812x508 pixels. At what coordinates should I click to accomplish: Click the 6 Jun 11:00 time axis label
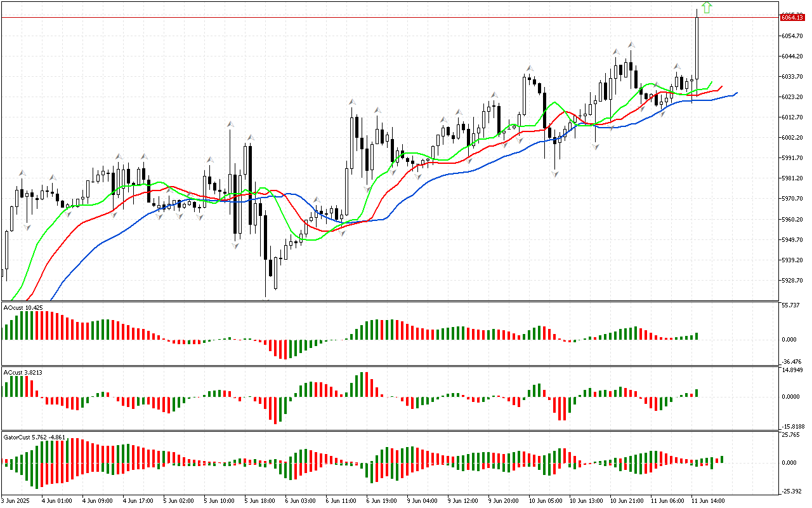(x=340, y=500)
